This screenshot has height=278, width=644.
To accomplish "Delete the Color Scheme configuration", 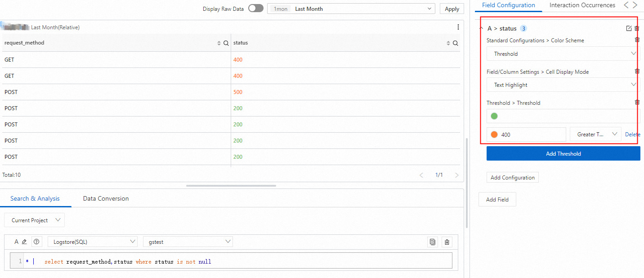I will point(637,40).
